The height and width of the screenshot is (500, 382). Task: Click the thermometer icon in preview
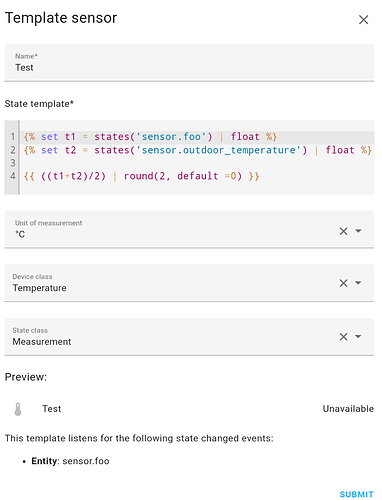point(18,409)
